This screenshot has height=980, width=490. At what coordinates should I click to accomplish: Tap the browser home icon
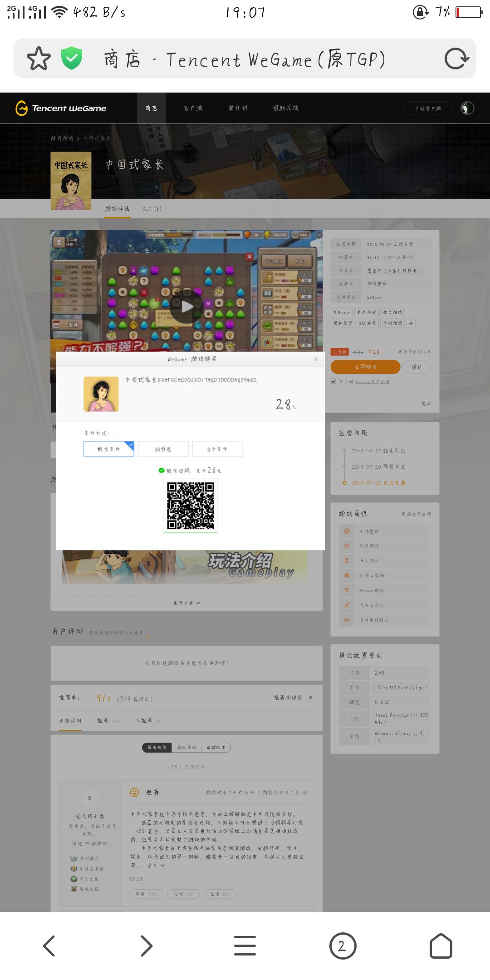(x=441, y=946)
